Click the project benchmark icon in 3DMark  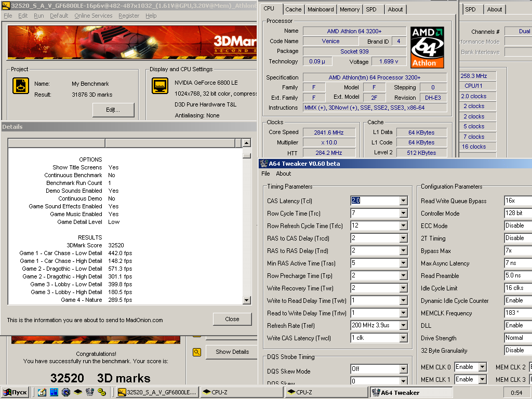click(21, 86)
